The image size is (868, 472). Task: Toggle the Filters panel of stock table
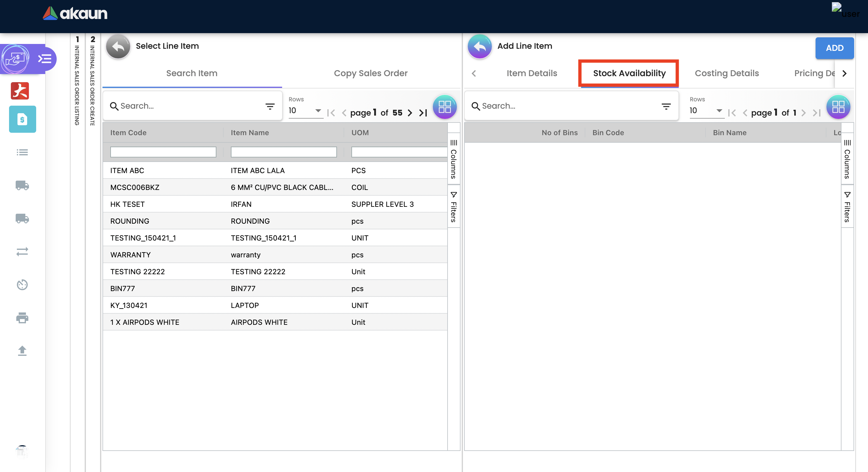tap(847, 207)
